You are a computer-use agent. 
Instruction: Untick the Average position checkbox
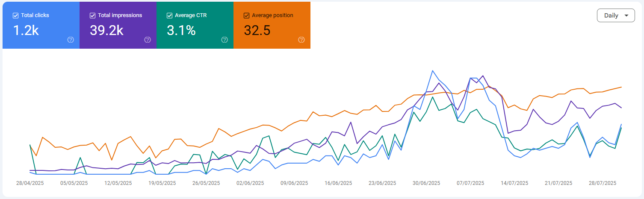pyautogui.click(x=247, y=15)
